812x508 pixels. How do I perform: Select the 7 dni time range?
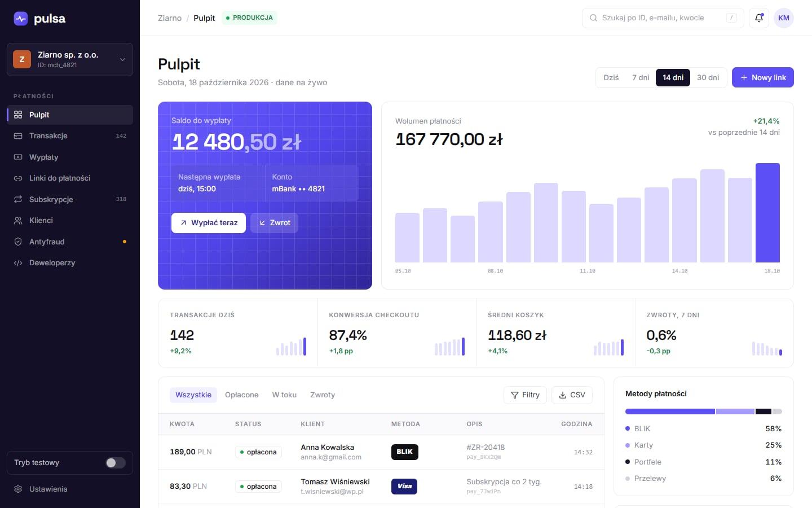click(x=641, y=77)
